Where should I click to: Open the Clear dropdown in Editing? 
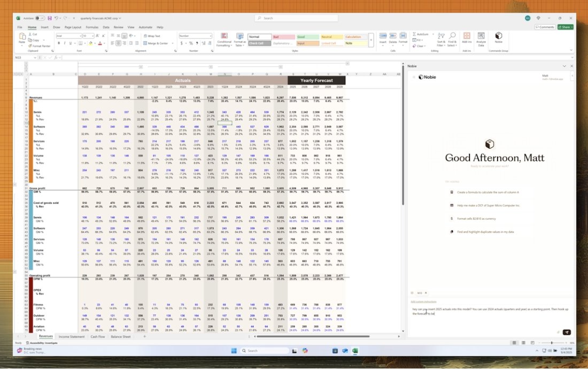(x=419, y=46)
